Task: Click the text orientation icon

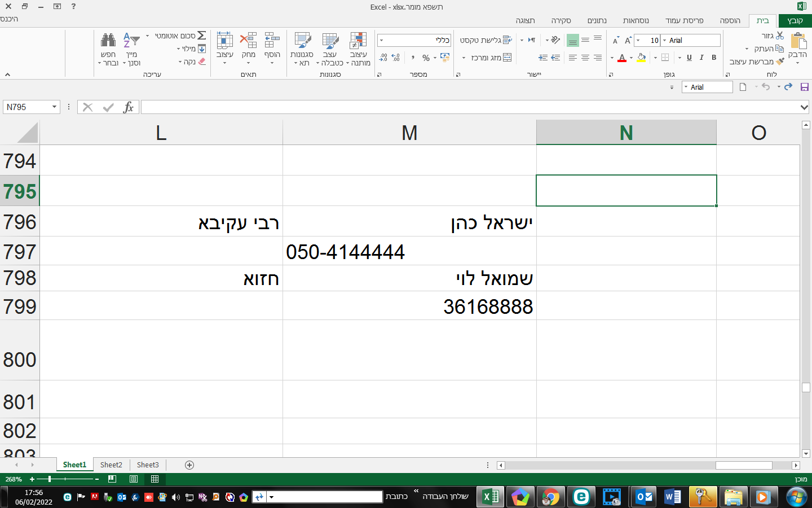Action: pos(555,40)
